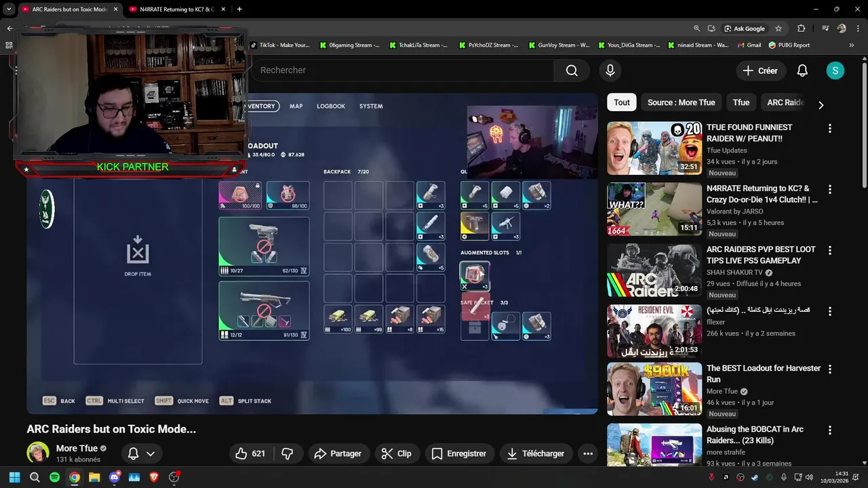Select the ARC Raiders filter chip
Image resolution: width=868 pixels, height=488 pixels.
pos(785,102)
